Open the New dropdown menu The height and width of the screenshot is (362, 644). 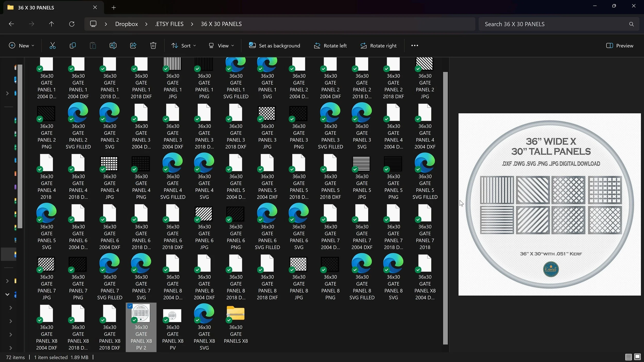click(21, 46)
